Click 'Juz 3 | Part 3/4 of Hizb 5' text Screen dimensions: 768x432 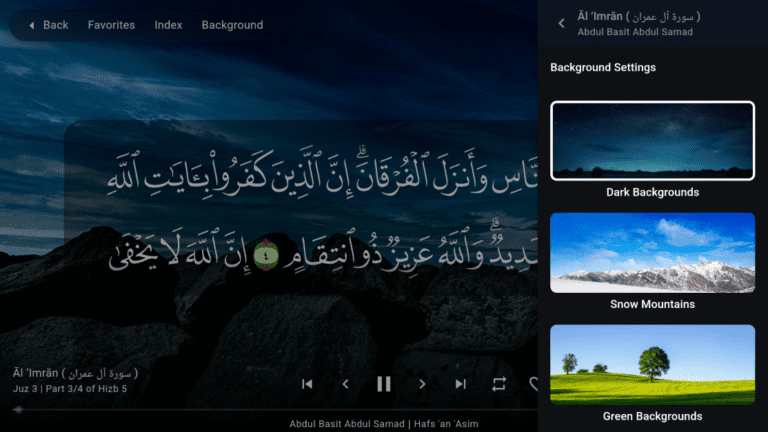point(70,389)
